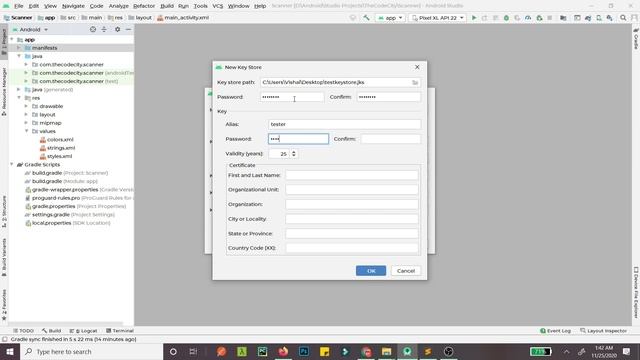Click the Make Project hammer icon
This screenshot has height=360, width=640.
coord(366,18)
